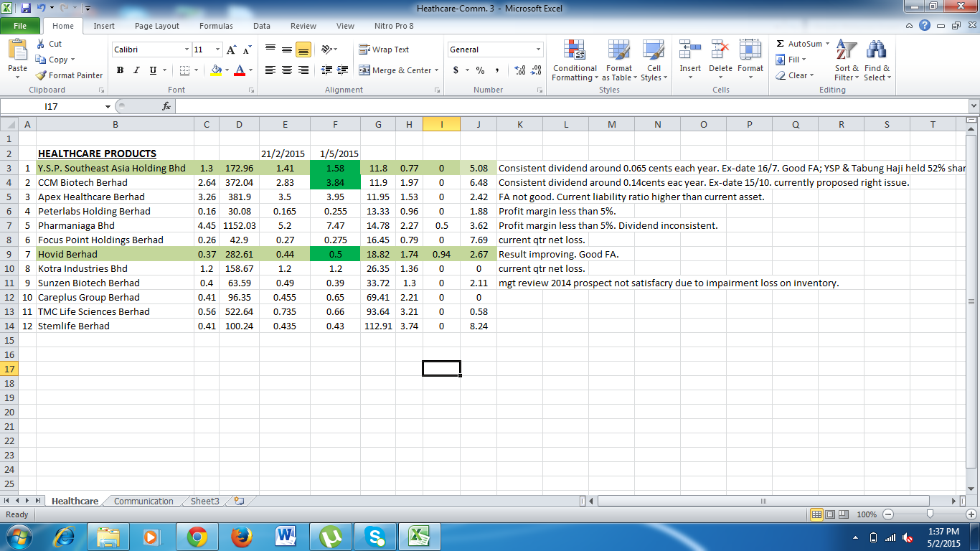
Task: Click the Delete cells icon
Action: coord(720,50)
